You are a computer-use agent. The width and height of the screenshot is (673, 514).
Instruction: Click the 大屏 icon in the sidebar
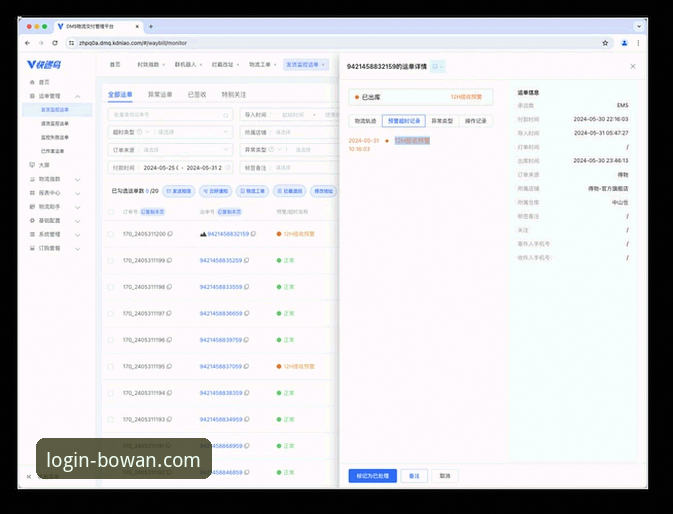(x=32, y=164)
